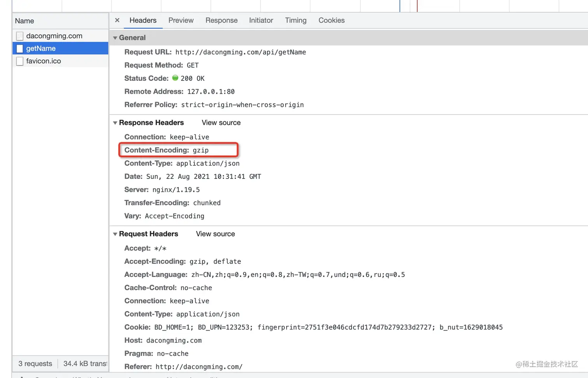Open the Cookies tab

click(332, 20)
